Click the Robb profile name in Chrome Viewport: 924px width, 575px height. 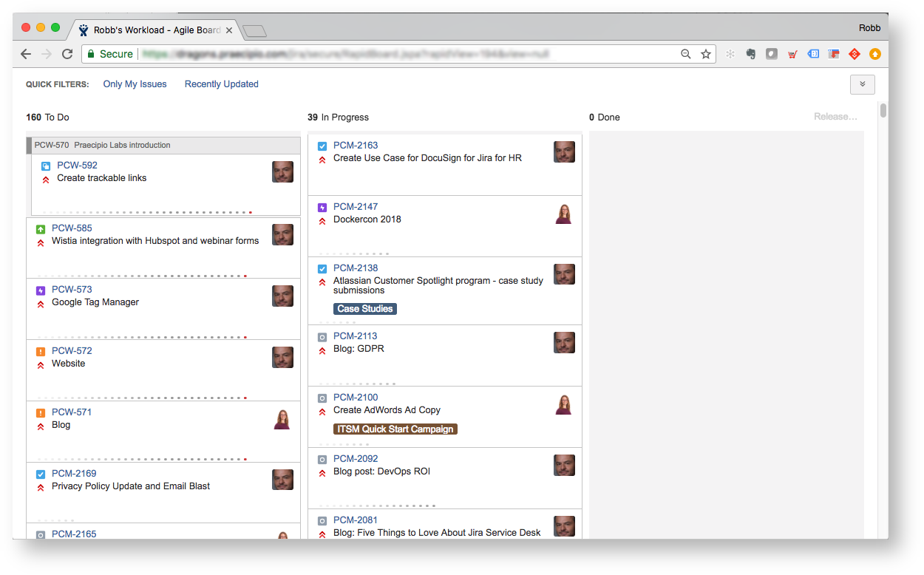tap(869, 28)
